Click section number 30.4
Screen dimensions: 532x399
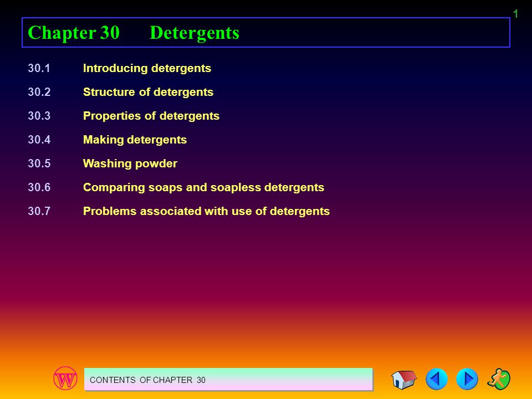[x=39, y=140]
